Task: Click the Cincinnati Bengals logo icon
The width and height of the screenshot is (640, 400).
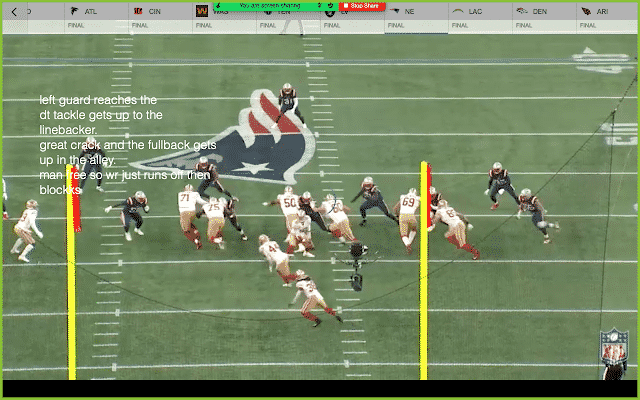Action: click(x=137, y=11)
